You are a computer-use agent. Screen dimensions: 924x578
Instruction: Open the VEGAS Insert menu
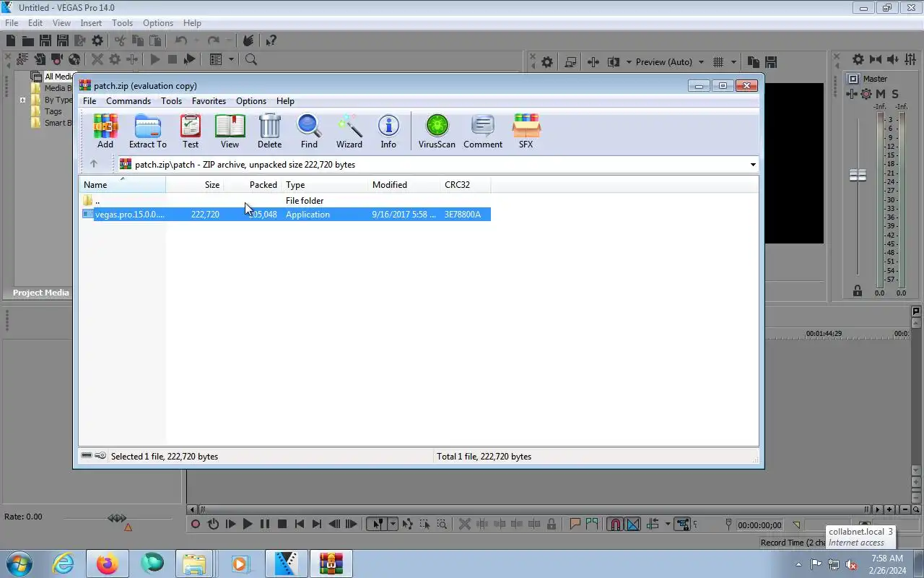(91, 23)
